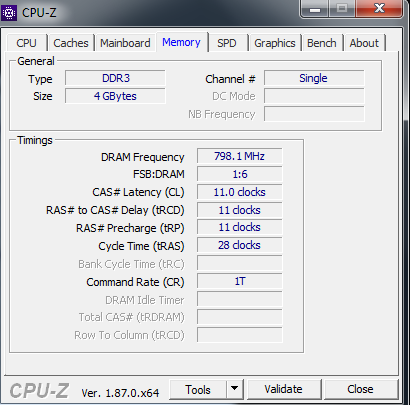Click the memory Type DDR3 field
The image size is (410, 405).
point(115,78)
